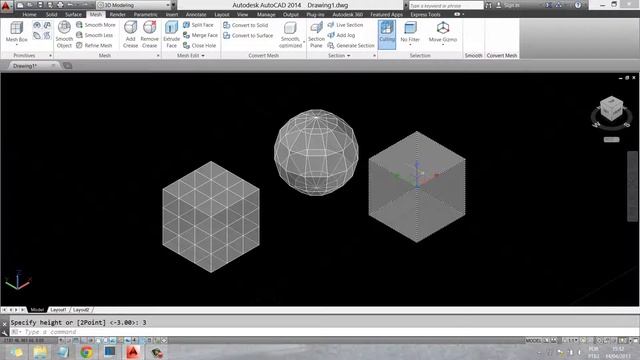Image resolution: width=640 pixels, height=360 pixels.
Task: Click the Refine Mesh tool
Action: pos(94,45)
